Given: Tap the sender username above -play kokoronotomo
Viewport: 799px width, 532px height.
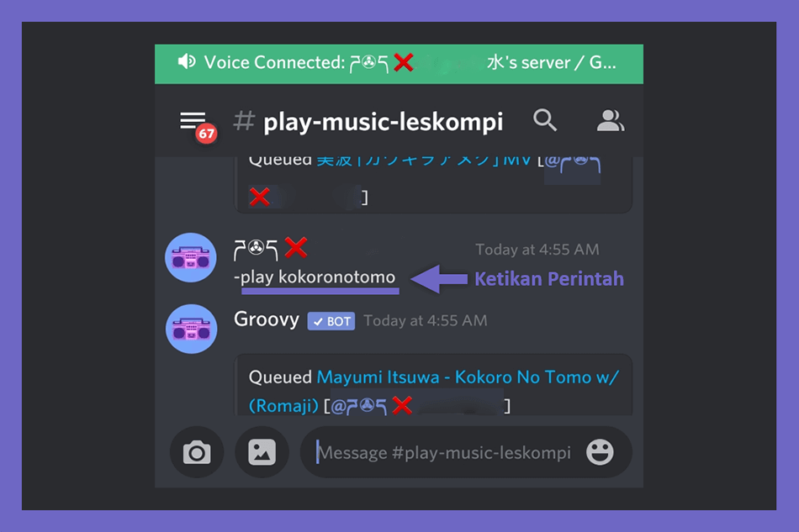Looking at the screenshot, I should 271,249.
